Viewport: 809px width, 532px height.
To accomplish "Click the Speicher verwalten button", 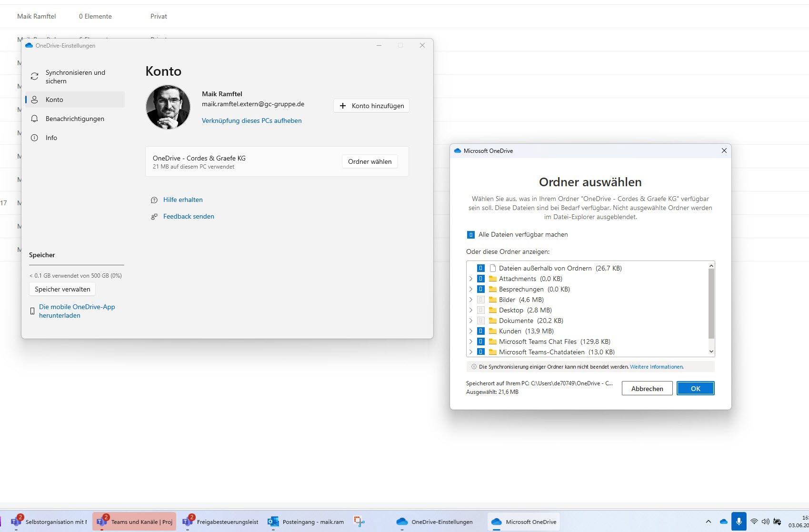I will 62,289.
